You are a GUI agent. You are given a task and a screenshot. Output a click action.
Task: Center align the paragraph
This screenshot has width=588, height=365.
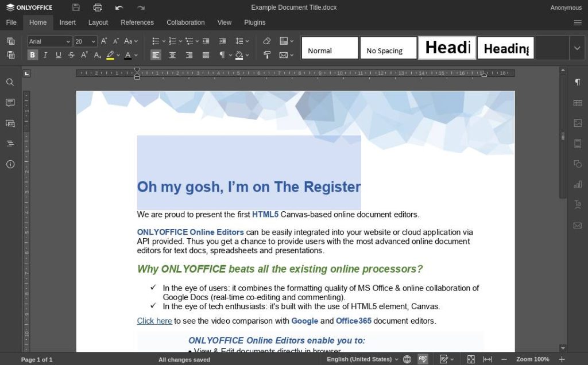[172, 55]
